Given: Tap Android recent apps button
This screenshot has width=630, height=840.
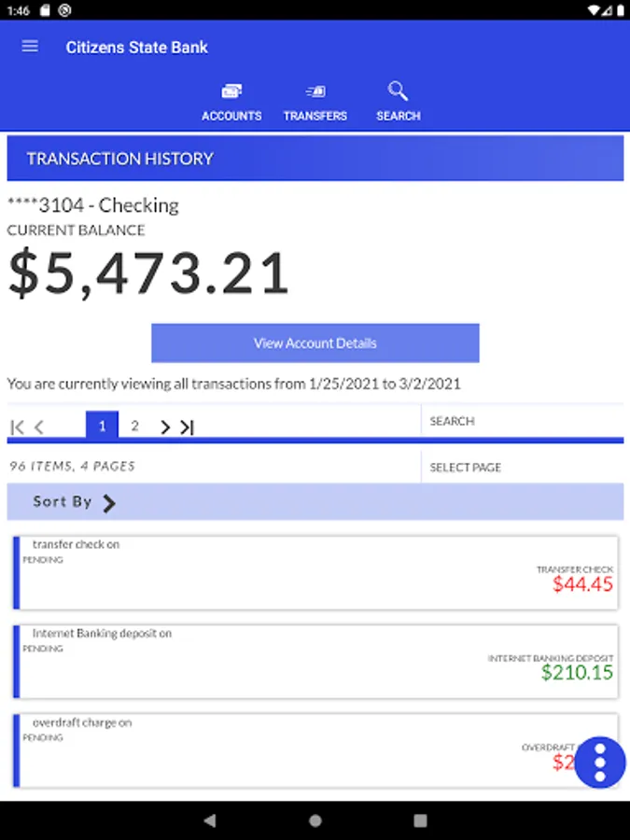Looking at the screenshot, I should (421, 820).
